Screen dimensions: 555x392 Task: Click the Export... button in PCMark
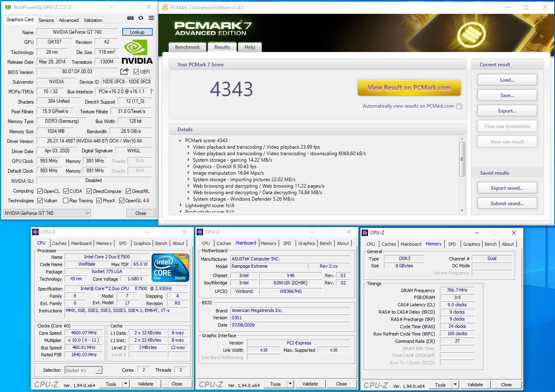click(x=507, y=110)
